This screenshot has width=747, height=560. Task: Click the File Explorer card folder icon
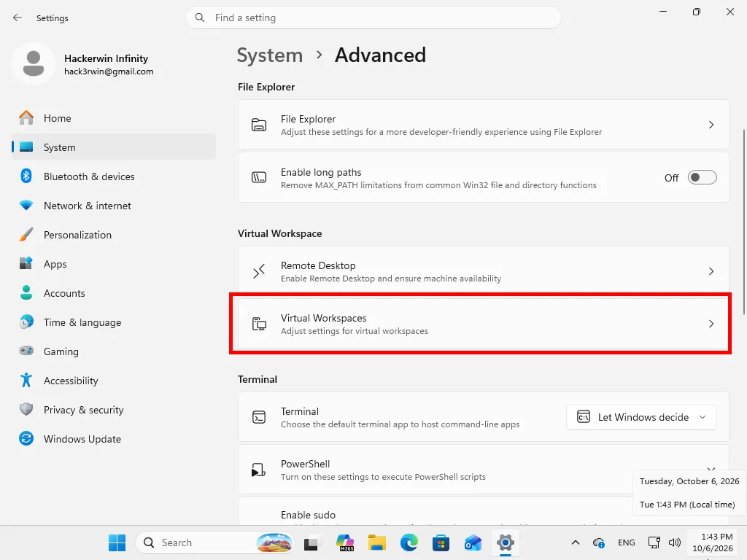tap(259, 125)
